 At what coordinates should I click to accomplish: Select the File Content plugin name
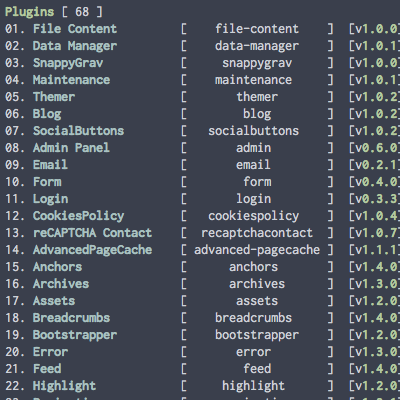coord(75,29)
